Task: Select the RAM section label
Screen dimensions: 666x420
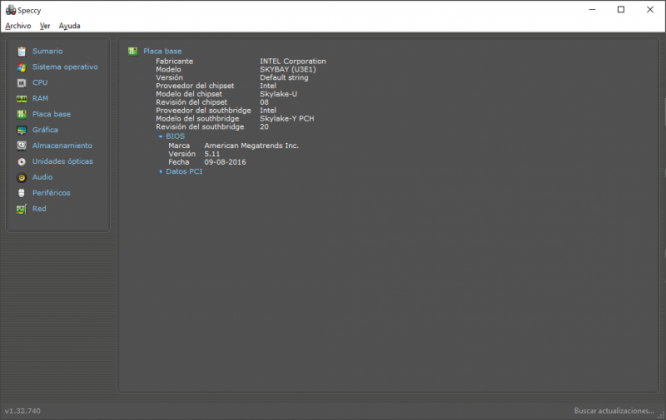Action: 40,98
